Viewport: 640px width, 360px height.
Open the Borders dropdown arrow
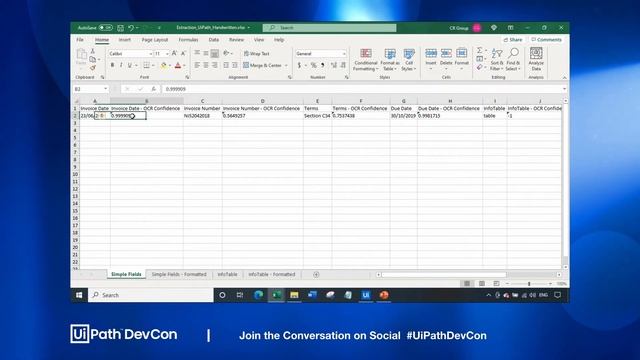click(153, 65)
